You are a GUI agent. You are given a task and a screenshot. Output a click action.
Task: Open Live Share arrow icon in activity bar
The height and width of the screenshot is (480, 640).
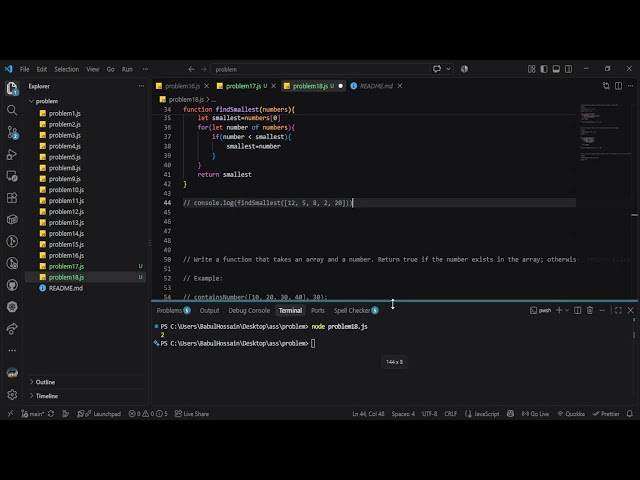click(x=12, y=329)
